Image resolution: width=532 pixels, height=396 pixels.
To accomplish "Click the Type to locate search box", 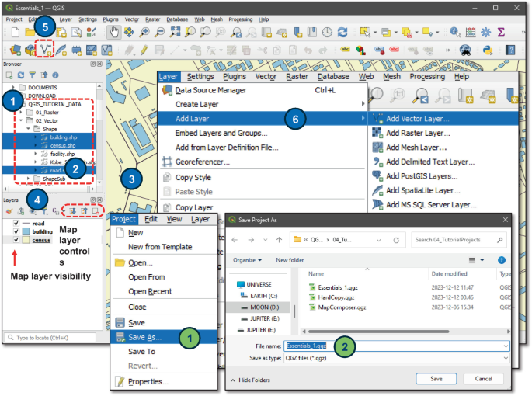I will click(50, 338).
